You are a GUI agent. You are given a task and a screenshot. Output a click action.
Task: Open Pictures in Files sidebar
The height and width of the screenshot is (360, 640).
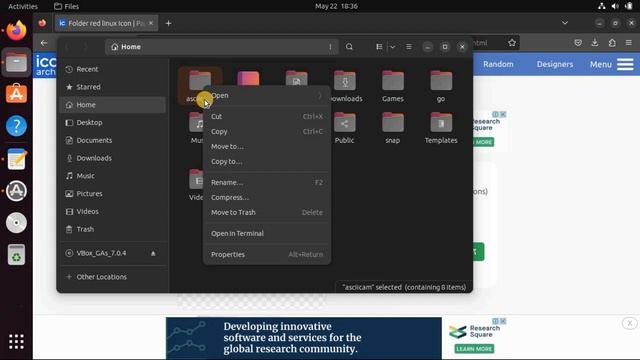(113, 193)
